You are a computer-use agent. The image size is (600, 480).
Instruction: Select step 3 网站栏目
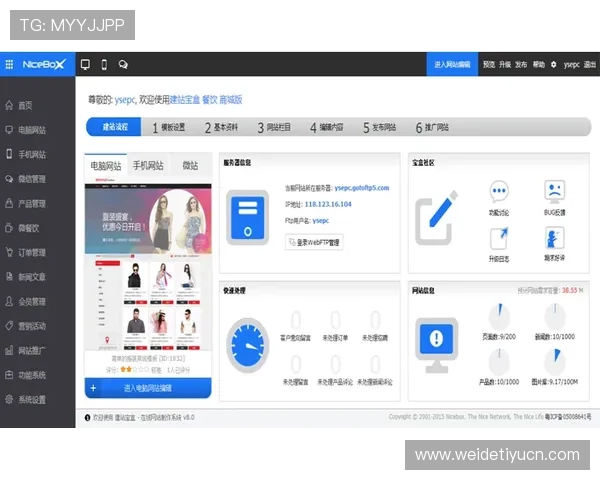click(274, 127)
